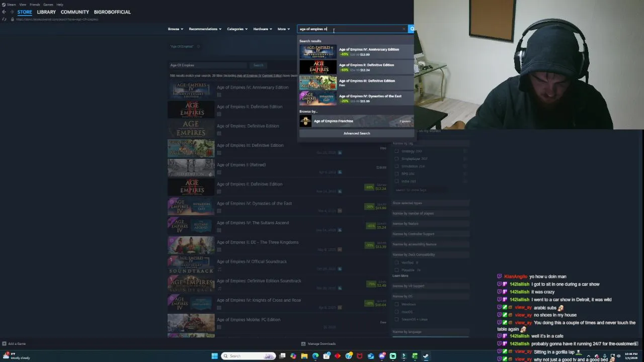
Task: Open the Get Help taskbar icon
Action: 349,356
